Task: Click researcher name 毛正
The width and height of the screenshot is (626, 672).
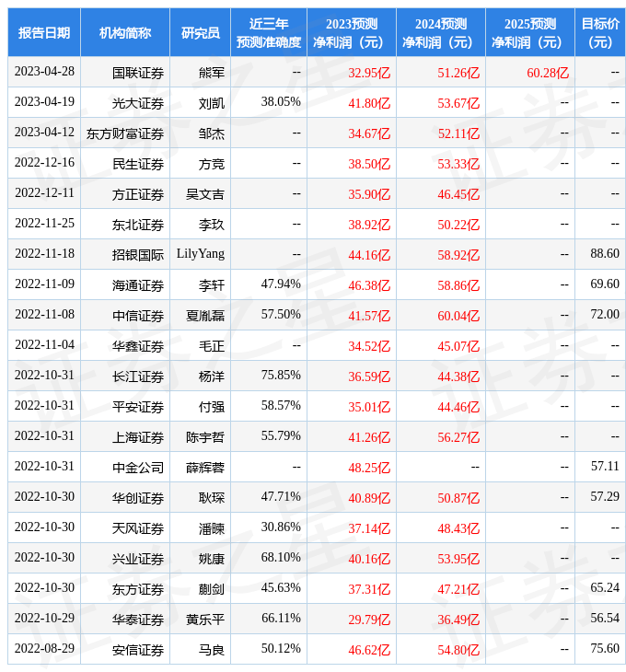Action: 212,346
